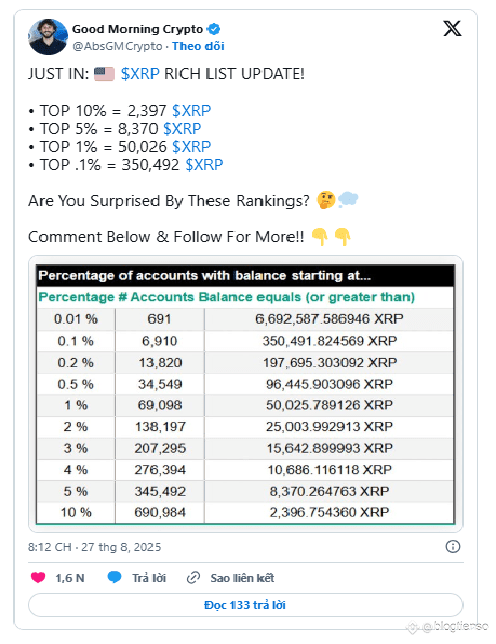Click the Good Morning Crypto name
The image size is (496, 644).
138,29
